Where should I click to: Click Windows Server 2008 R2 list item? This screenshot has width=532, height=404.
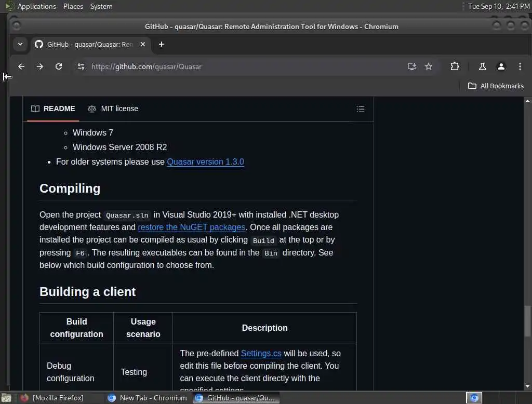[120, 147]
